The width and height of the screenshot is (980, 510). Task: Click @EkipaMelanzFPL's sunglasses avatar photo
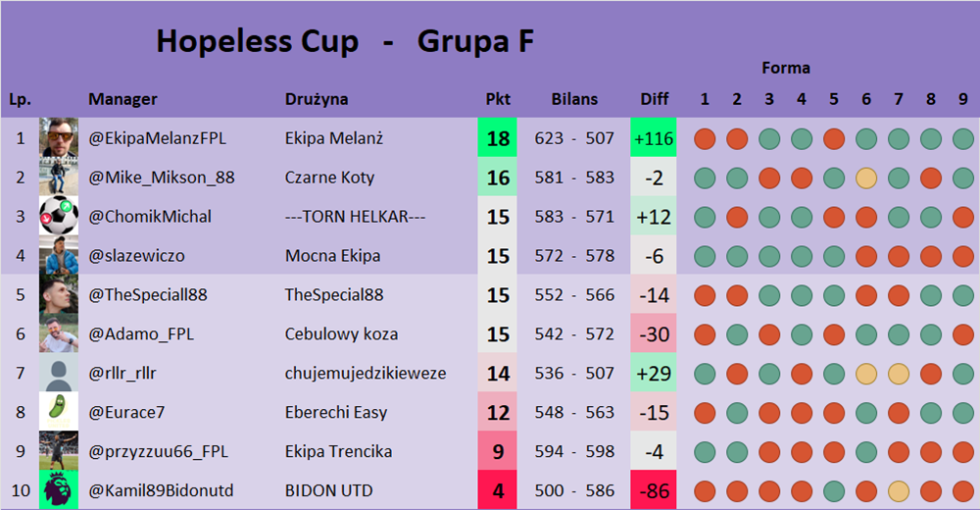tap(59, 138)
